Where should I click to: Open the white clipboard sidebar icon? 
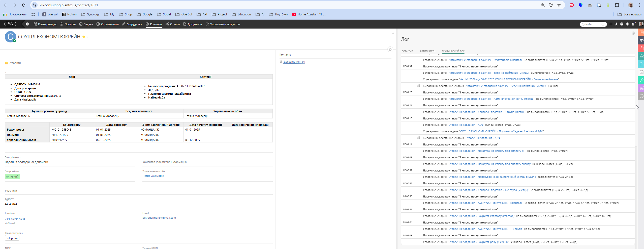641,72
